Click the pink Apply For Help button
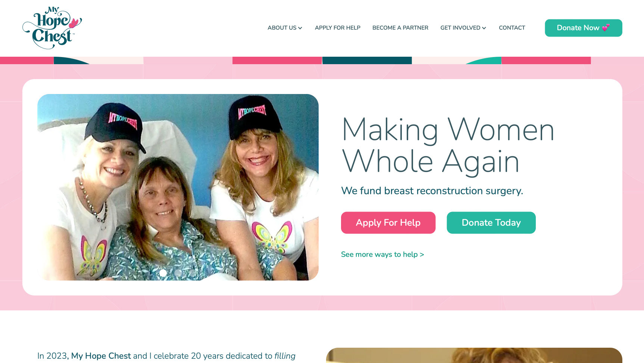The height and width of the screenshot is (363, 644). (x=388, y=223)
